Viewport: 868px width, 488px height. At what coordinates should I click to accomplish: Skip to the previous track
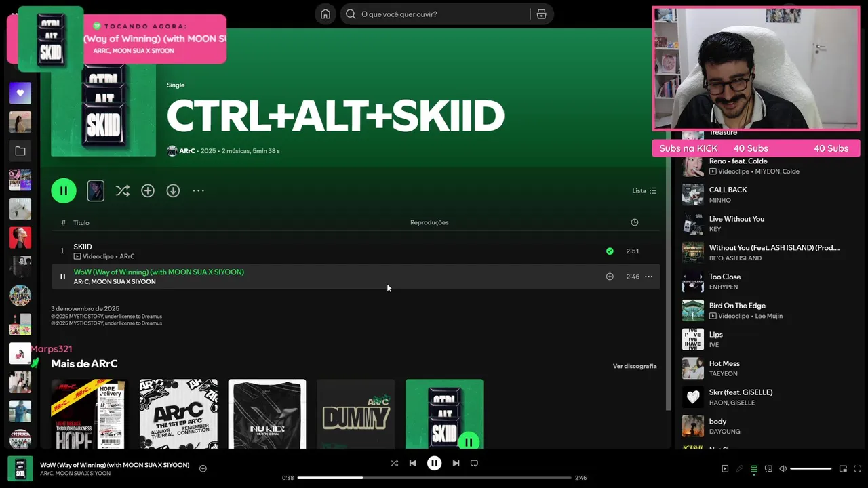[412, 463]
